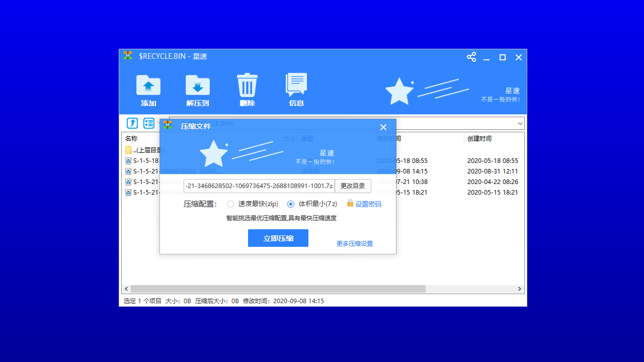Open the 更多压缩设置 link
The width and height of the screenshot is (644, 362).
pos(354,243)
